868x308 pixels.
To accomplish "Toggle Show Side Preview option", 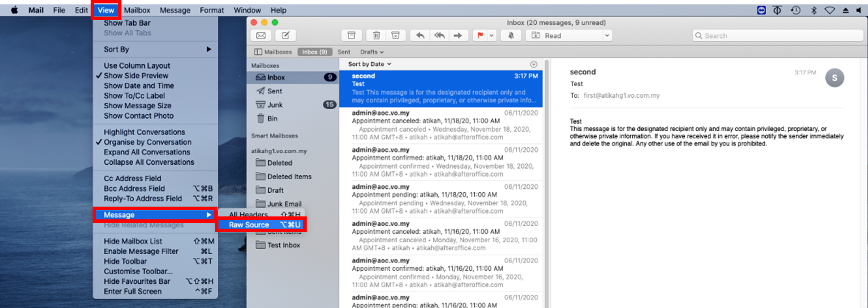I will pos(136,75).
